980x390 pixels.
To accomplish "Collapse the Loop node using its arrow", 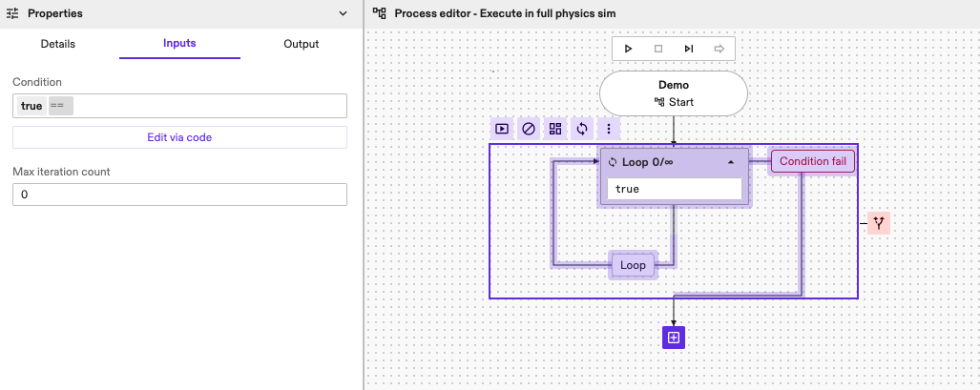I will point(731,162).
